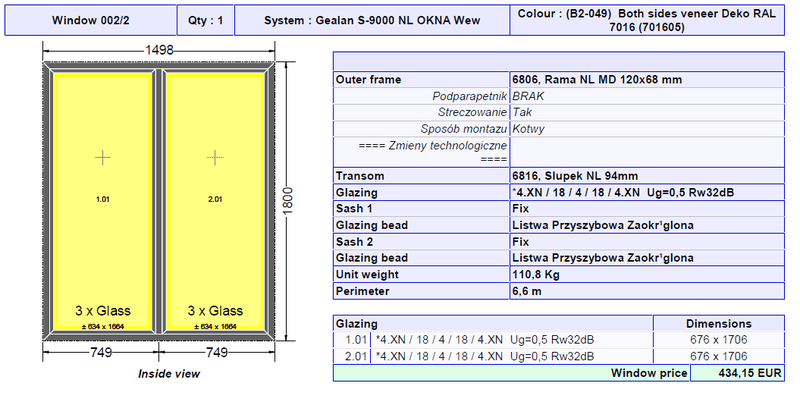Select the left yellow glass pane 1.01

[x=103, y=200]
